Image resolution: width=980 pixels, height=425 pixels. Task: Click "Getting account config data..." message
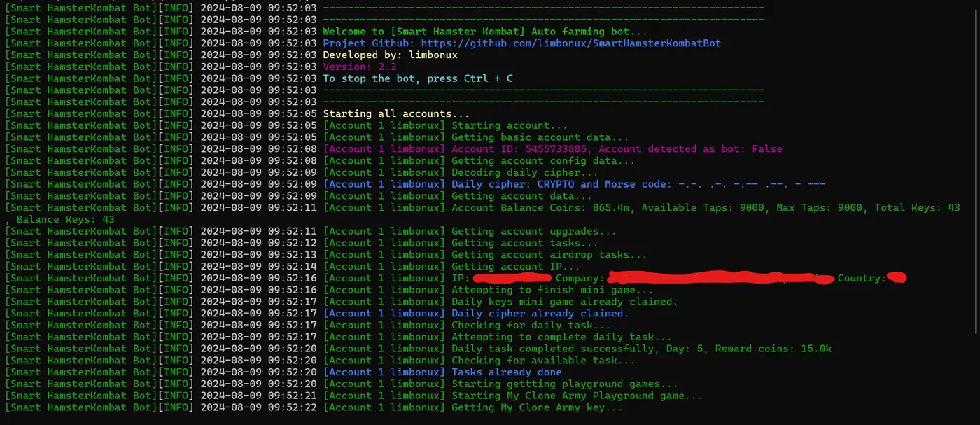543,161
